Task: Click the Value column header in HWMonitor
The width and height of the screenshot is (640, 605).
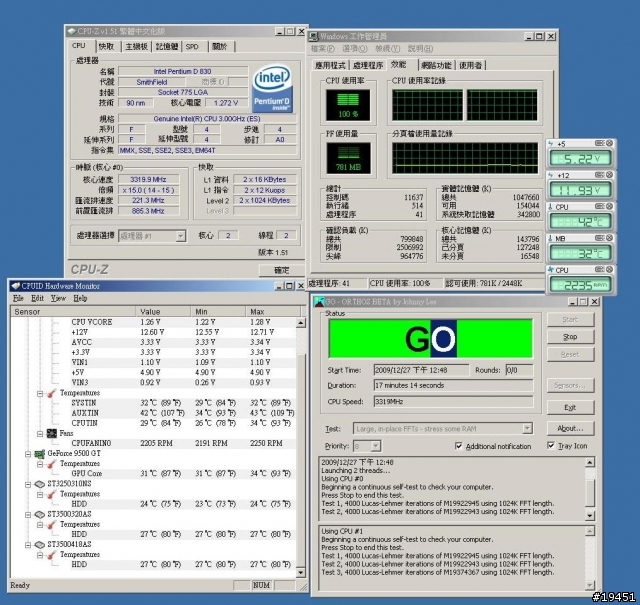Action: coord(163,311)
